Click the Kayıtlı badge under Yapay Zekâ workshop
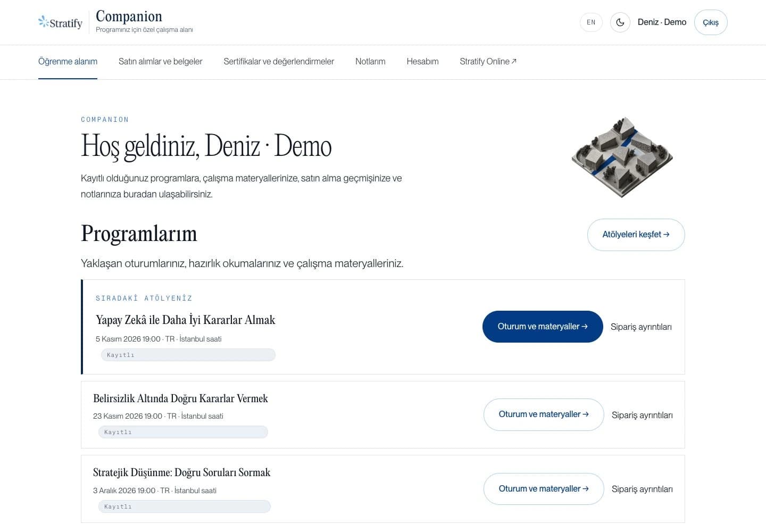This screenshot has width=766, height=532. click(x=188, y=355)
